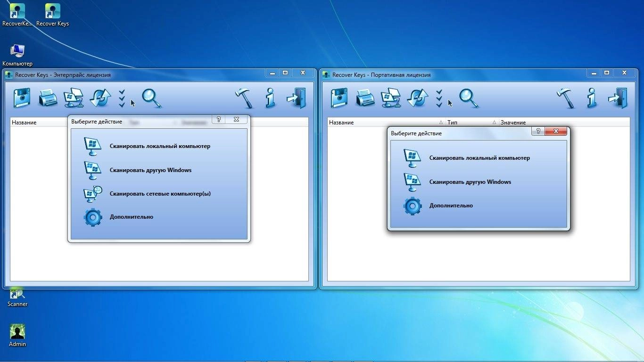
Task: Close the Portable Выберите действие dialog
Action: pyautogui.click(x=556, y=132)
